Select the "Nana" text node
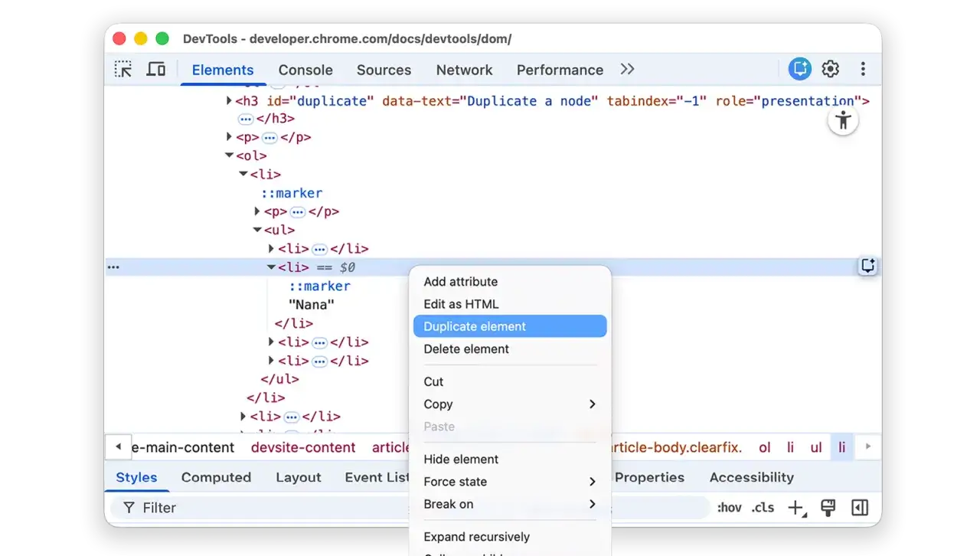 pos(311,305)
